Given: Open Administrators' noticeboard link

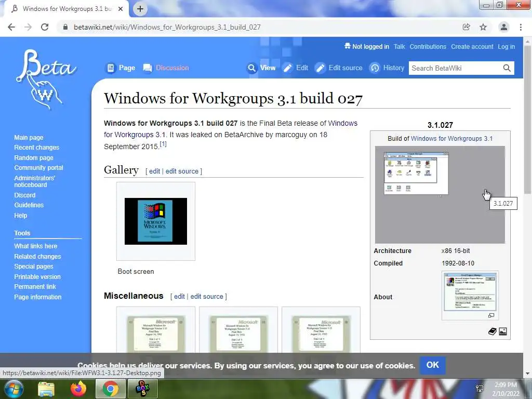Looking at the screenshot, I should [x=35, y=181].
